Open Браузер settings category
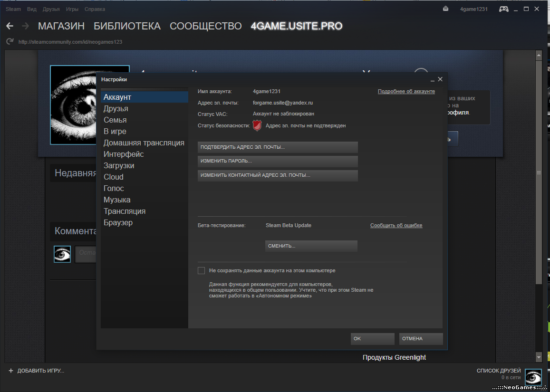Screen dimensions: 550x392 145,223
